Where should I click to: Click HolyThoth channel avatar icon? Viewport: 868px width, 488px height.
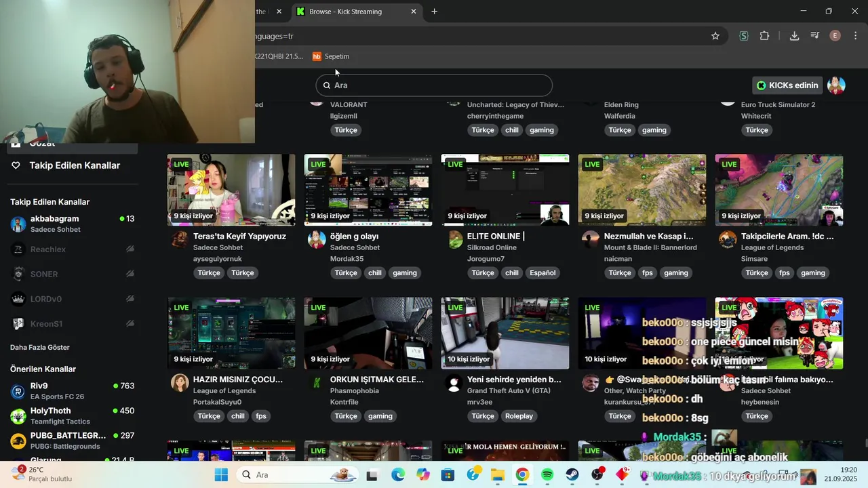point(18,415)
